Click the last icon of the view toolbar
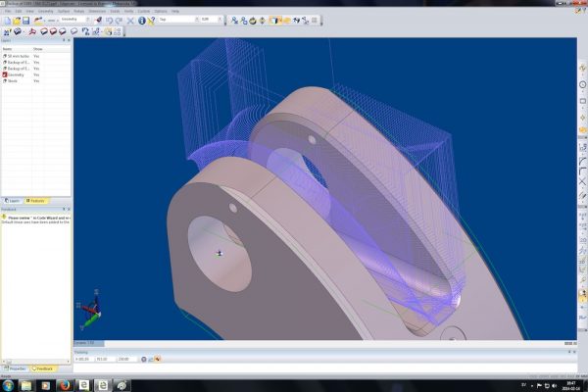The image size is (588, 392). pos(315,21)
